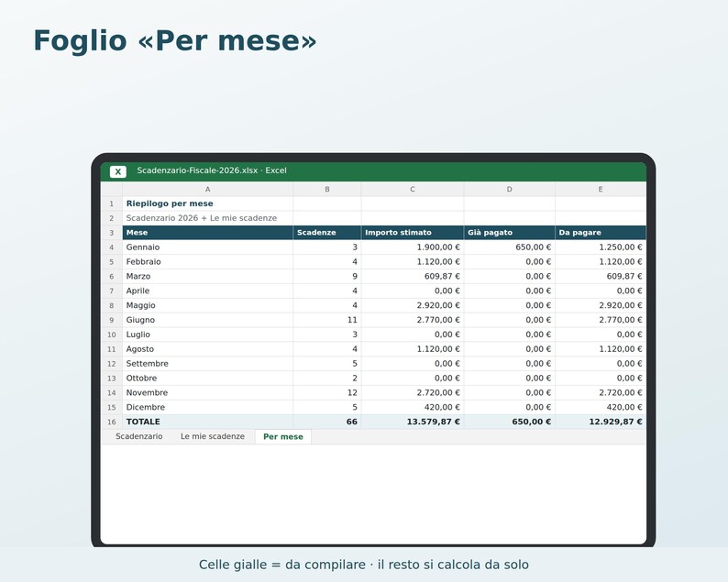The width and height of the screenshot is (728, 582).
Task: Select the Novembre cell
Action: point(207,392)
